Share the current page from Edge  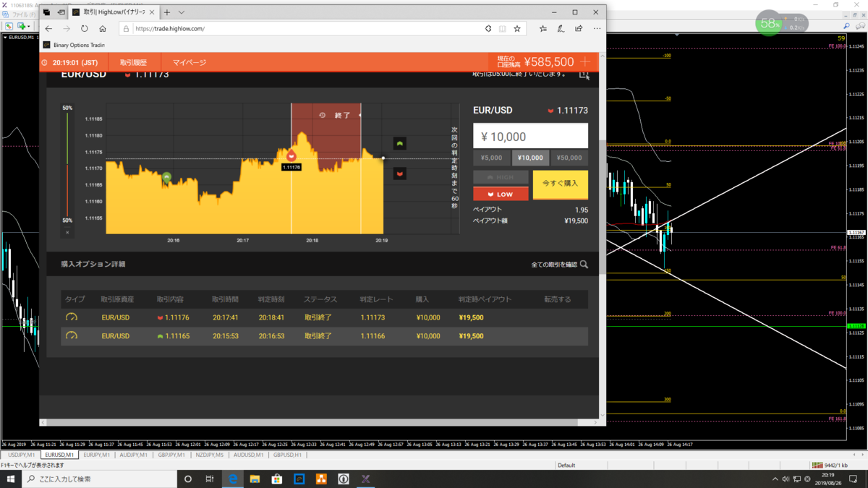[579, 29]
